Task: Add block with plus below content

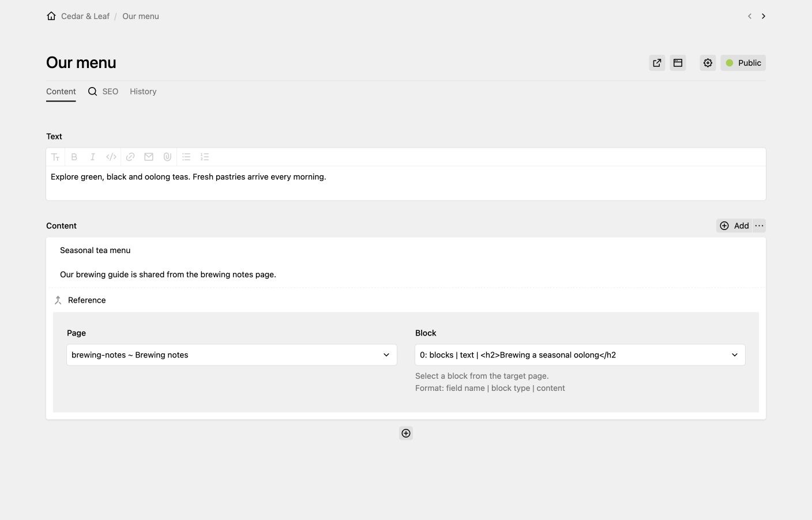Action: tap(406, 434)
